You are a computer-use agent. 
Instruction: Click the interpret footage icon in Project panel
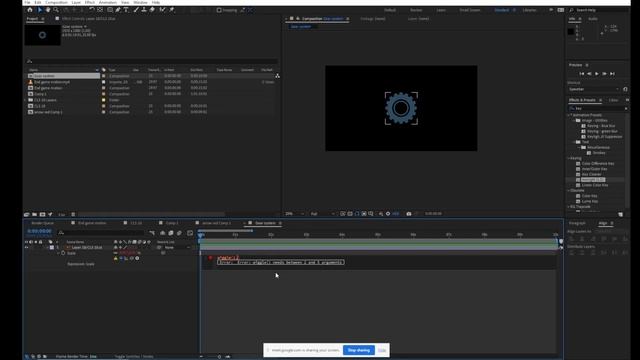coord(27,214)
